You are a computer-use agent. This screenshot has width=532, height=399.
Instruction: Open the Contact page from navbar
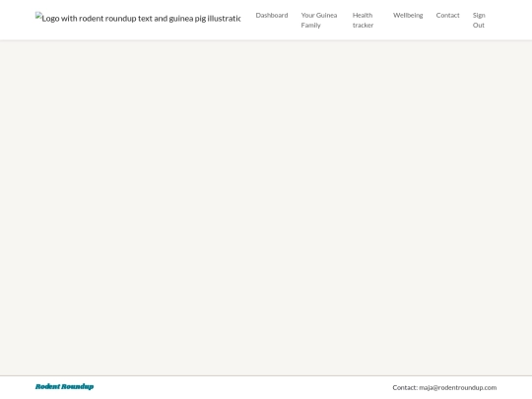click(x=447, y=15)
